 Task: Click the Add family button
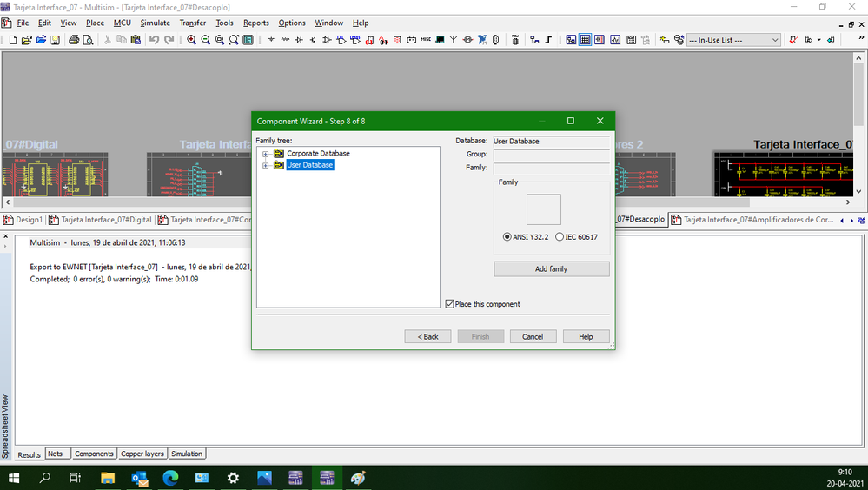[x=552, y=269]
